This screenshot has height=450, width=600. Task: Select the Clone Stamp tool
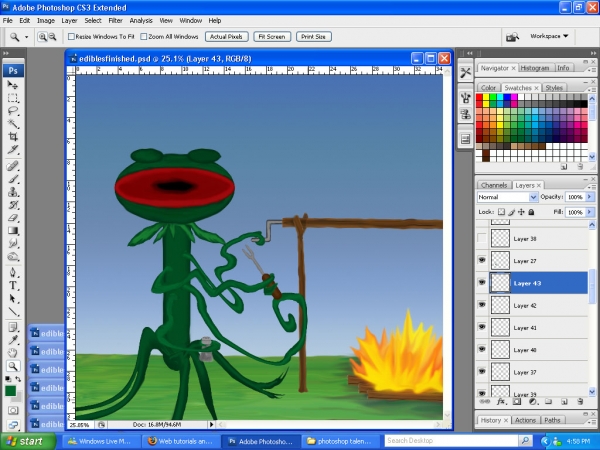(13, 192)
